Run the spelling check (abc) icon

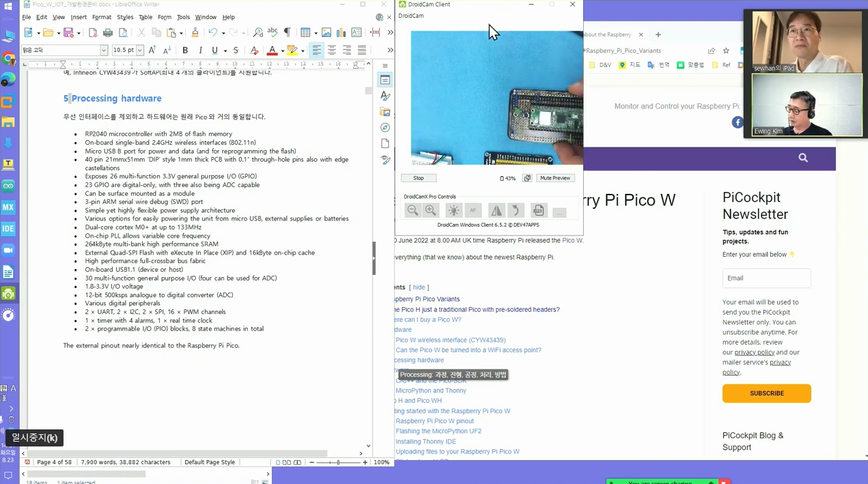pyautogui.click(x=272, y=32)
